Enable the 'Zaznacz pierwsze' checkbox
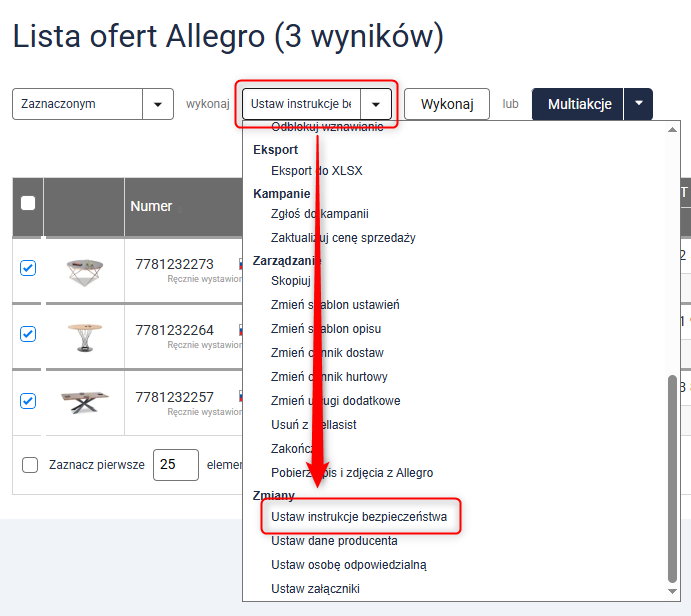 tap(30, 465)
